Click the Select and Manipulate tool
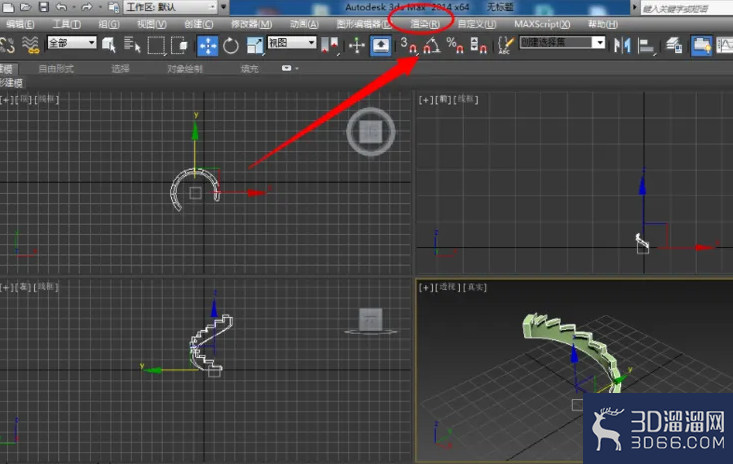 [357, 45]
